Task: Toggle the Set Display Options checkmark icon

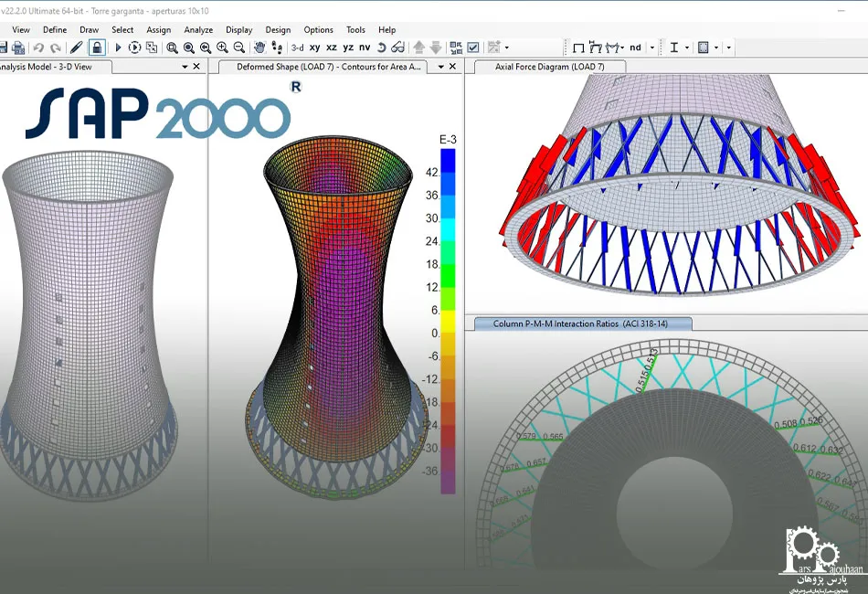Action: [472, 48]
